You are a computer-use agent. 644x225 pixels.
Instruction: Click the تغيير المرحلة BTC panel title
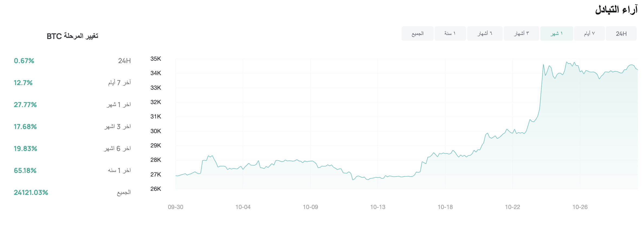(72, 36)
